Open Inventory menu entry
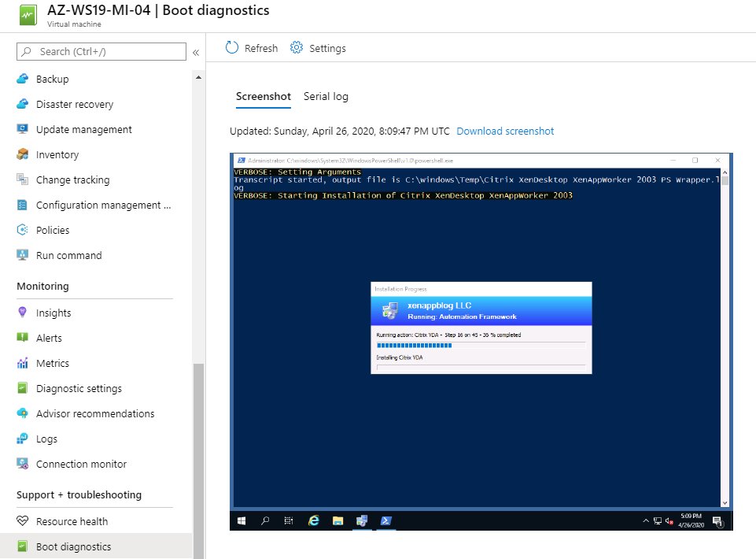The height and width of the screenshot is (559, 756). (57, 154)
